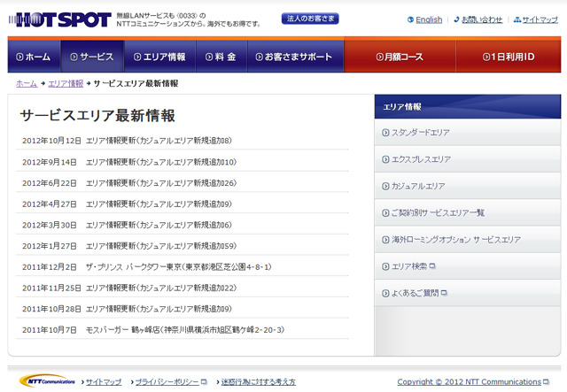Open カジュアルエリア sidebar item

(468, 186)
